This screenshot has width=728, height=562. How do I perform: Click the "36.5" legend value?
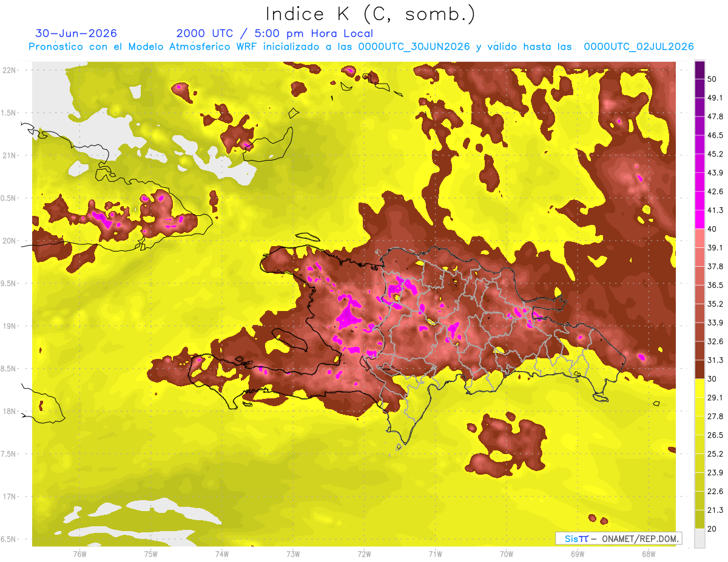tap(716, 285)
